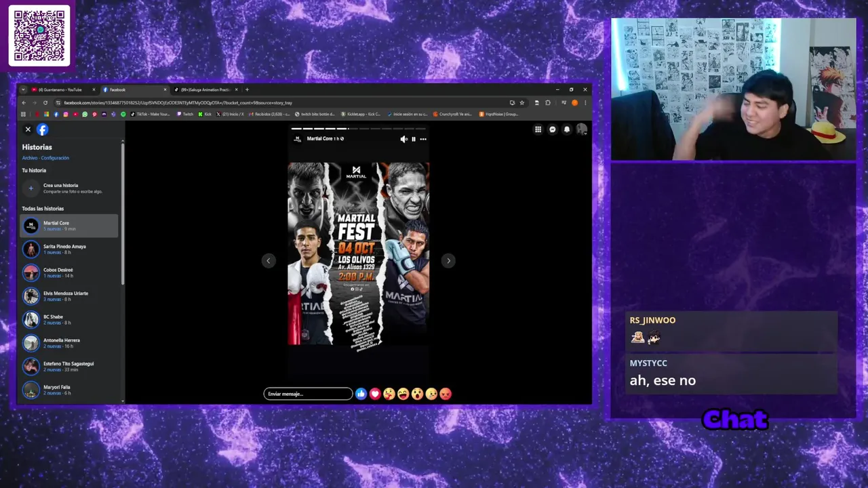Open Elvis Mendoza Uriarte's story
The width and height of the screenshot is (868, 488).
[69, 296]
